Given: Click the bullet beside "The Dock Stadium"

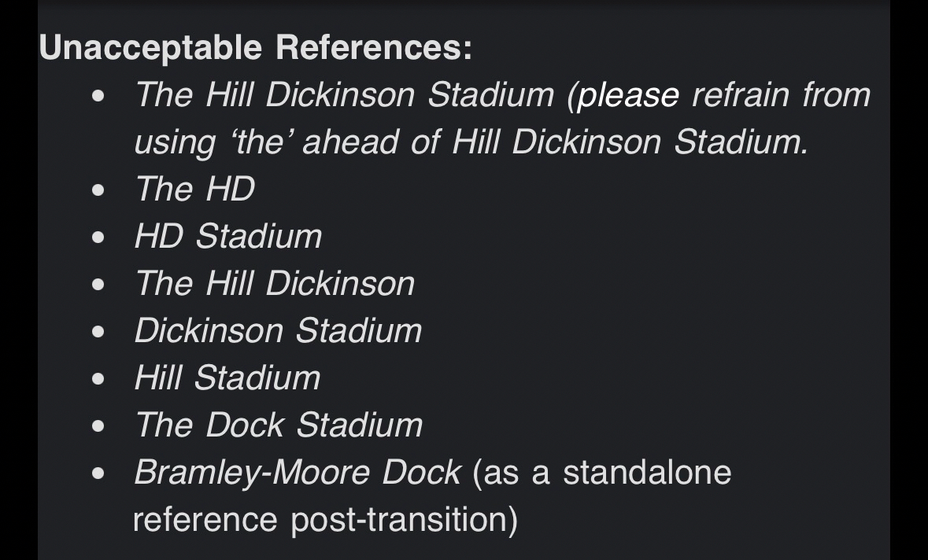Looking at the screenshot, I should pos(98,427).
